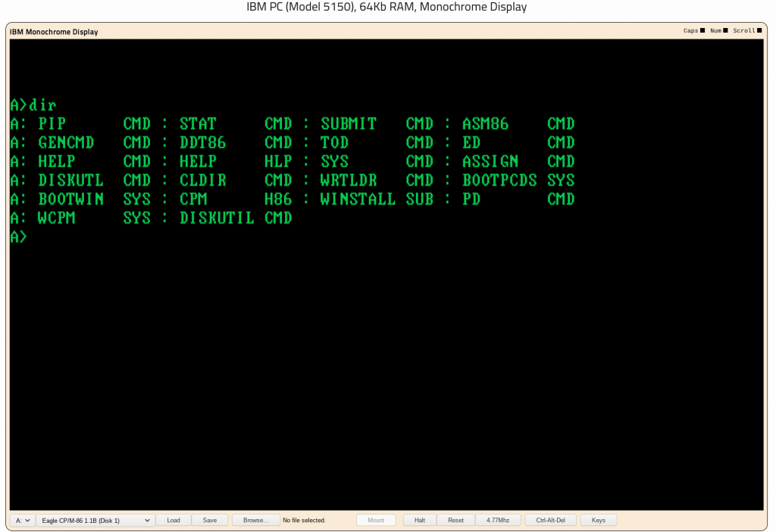This screenshot has width=776, height=532.
Task: Halt the emulated machine
Action: (x=420, y=520)
